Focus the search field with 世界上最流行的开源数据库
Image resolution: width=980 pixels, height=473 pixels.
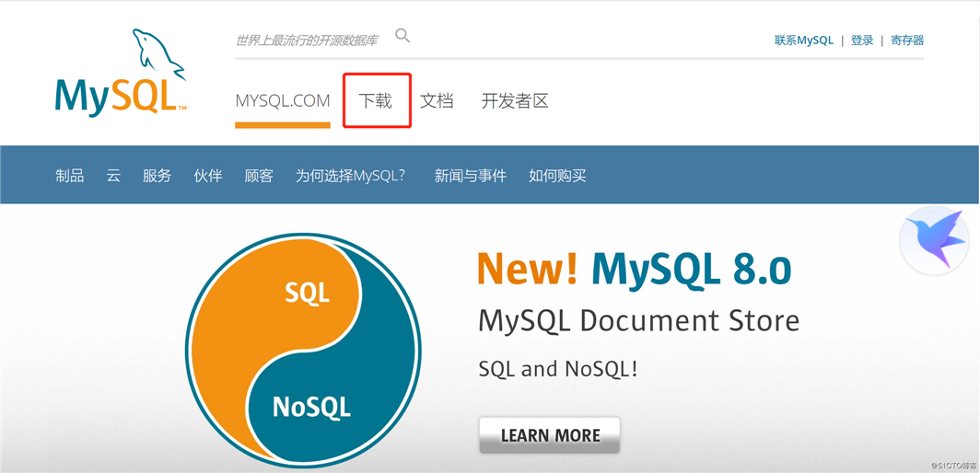pos(307,40)
